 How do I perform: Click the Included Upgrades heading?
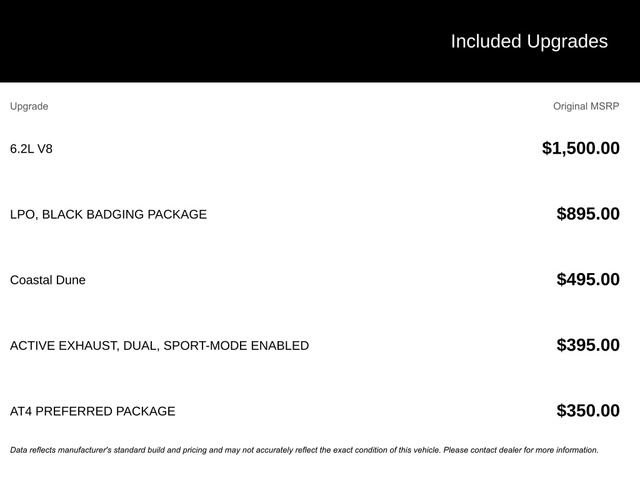(529, 42)
